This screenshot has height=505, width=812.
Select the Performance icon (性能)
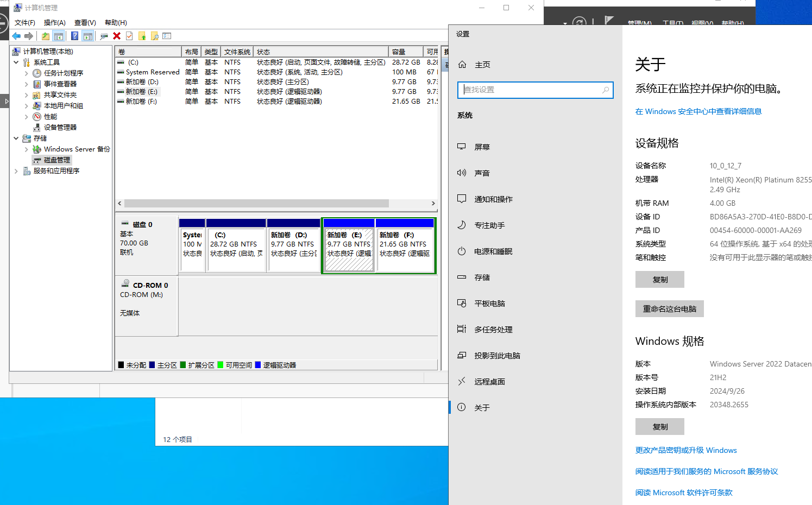(x=37, y=117)
